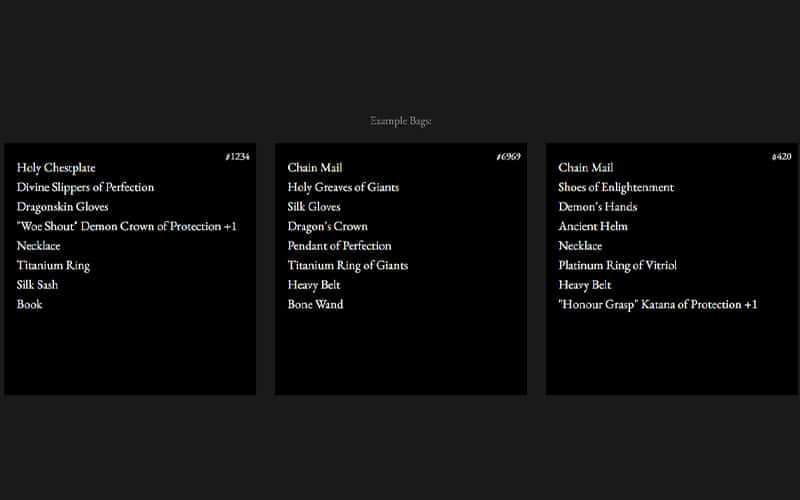800x500 pixels.
Task: Click "Holy Chestplate" in bag #1234
Action: pyautogui.click(x=56, y=168)
